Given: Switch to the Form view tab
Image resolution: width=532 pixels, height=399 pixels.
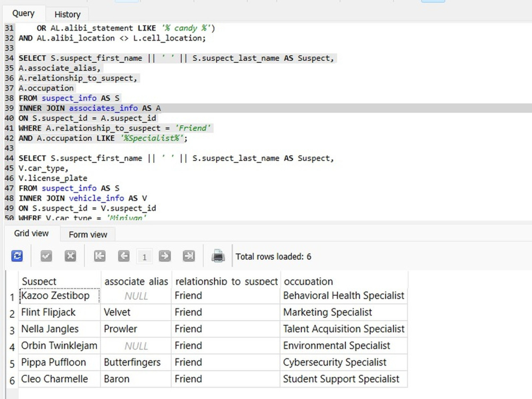Looking at the screenshot, I should click(x=88, y=235).
